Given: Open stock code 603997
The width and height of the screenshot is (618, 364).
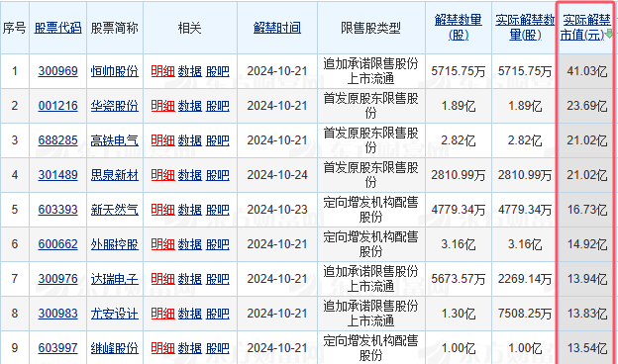Looking at the screenshot, I should pyautogui.click(x=57, y=348).
